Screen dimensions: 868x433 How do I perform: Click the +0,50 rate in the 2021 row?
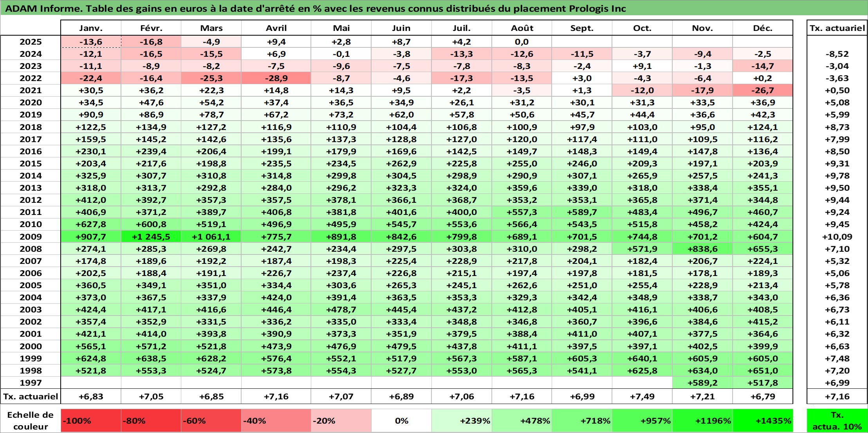tap(837, 90)
